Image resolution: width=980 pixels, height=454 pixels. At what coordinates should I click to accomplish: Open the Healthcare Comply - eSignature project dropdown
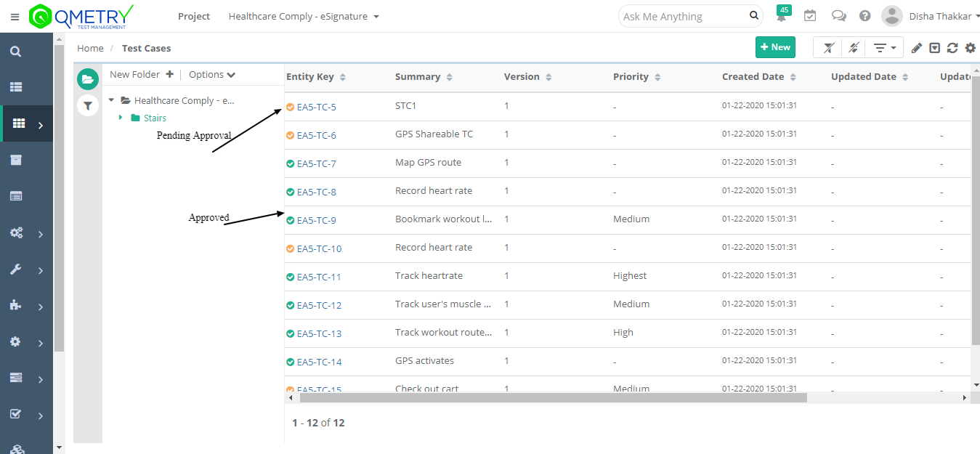click(304, 16)
